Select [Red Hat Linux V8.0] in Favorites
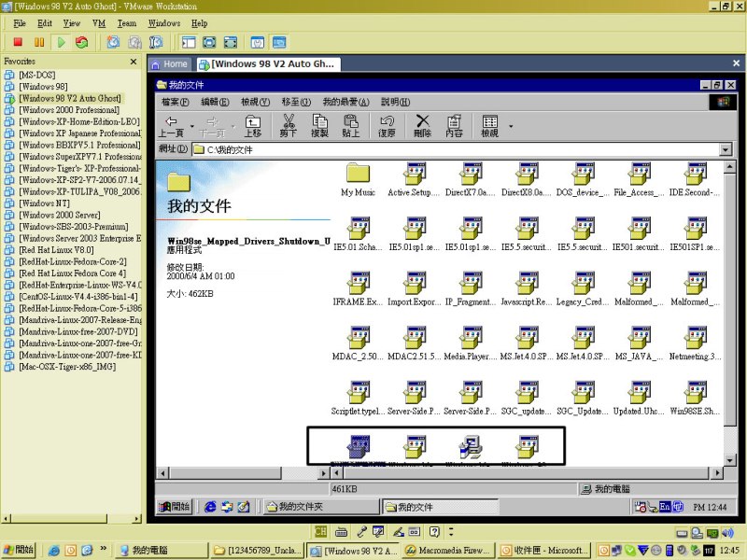The image size is (747, 560). 56,249
